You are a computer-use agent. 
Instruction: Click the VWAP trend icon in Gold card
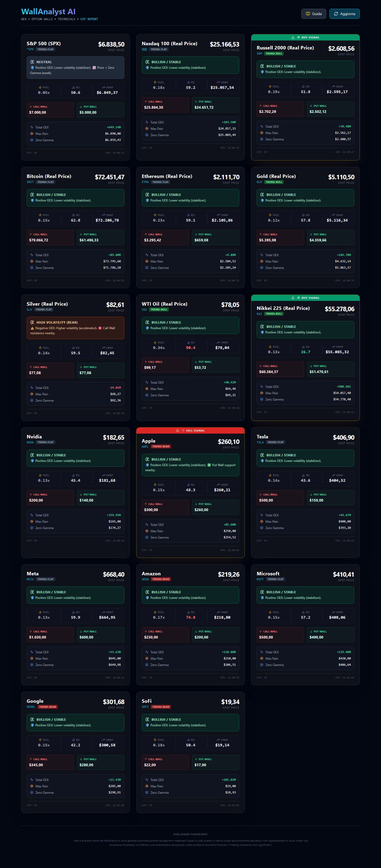333,215
